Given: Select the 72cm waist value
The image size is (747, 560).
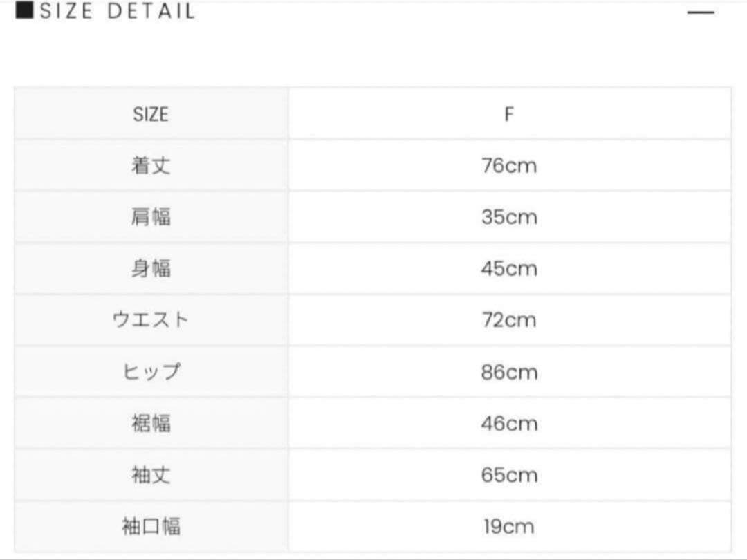Looking at the screenshot, I should click(509, 320).
